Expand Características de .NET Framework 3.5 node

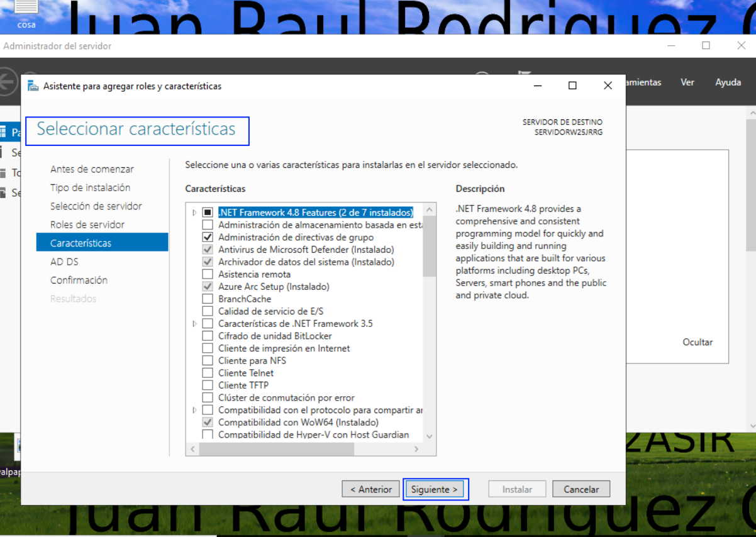(x=194, y=323)
